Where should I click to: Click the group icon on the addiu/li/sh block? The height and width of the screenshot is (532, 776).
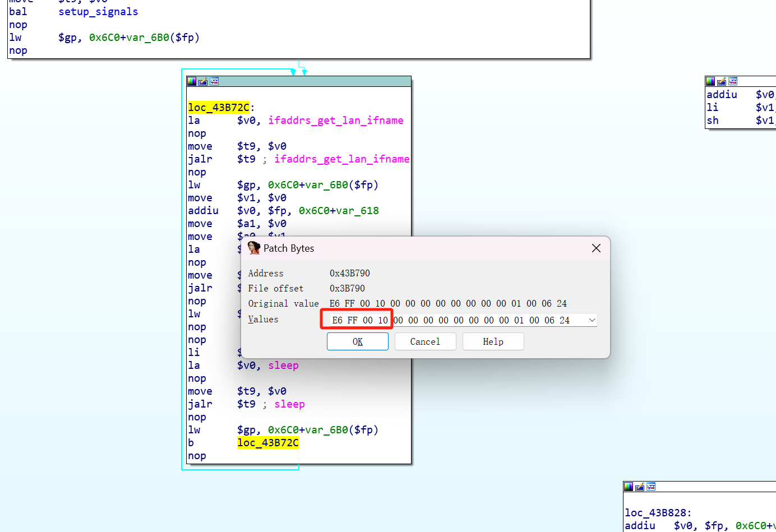[x=733, y=81]
